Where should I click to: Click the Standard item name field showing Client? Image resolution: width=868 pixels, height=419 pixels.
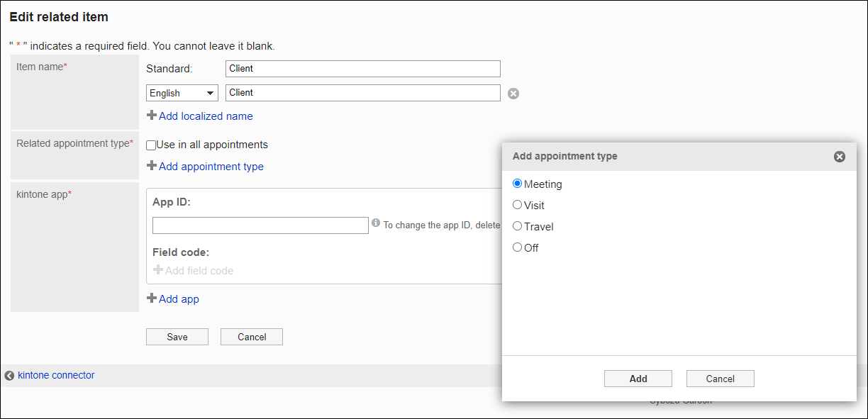pyautogui.click(x=362, y=68)
